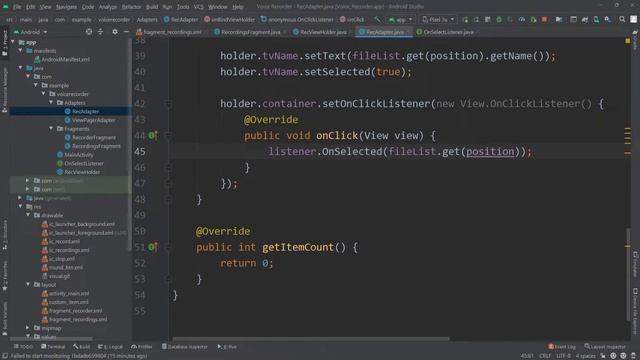
Task: Click the override gutter icon on line 44
Action: click(152, 135)
